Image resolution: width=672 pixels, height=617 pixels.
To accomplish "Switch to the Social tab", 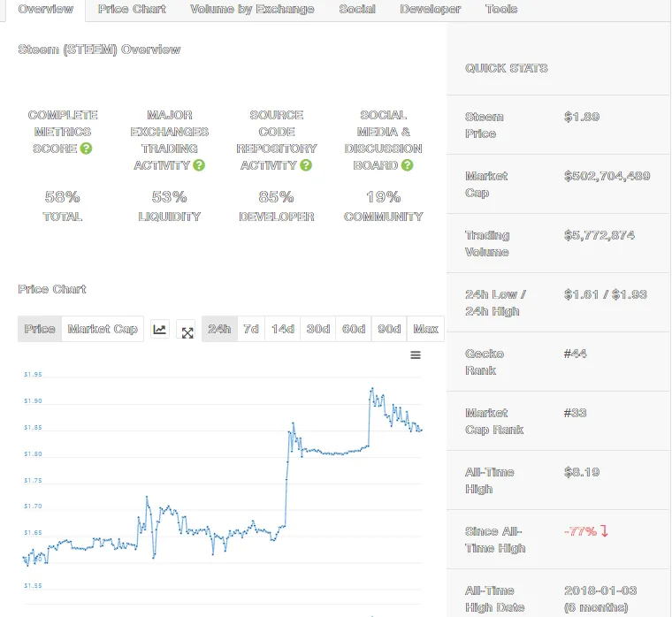I will [x=357, y=10].
